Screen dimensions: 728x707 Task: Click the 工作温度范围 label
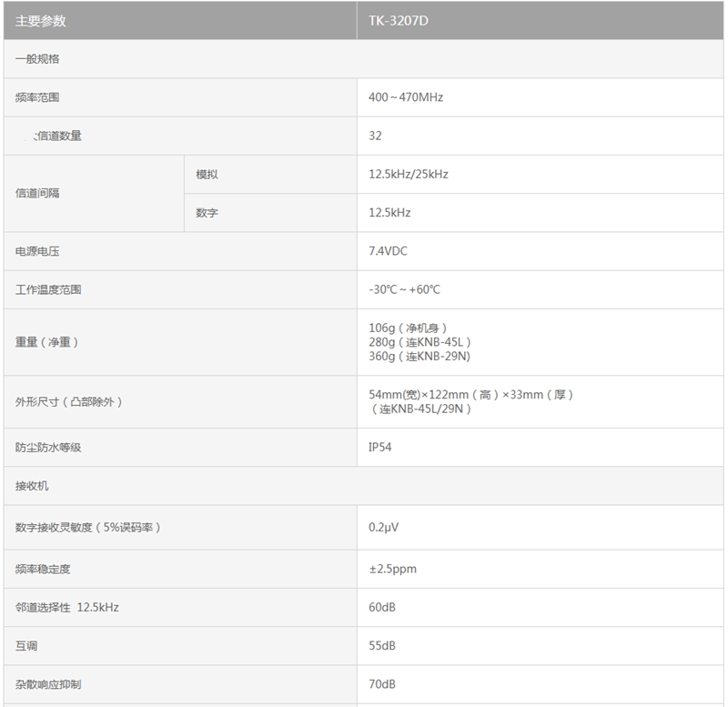click(48, 290)
